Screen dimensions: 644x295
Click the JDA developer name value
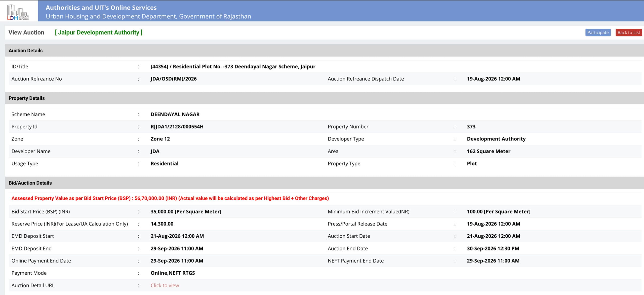155,151
